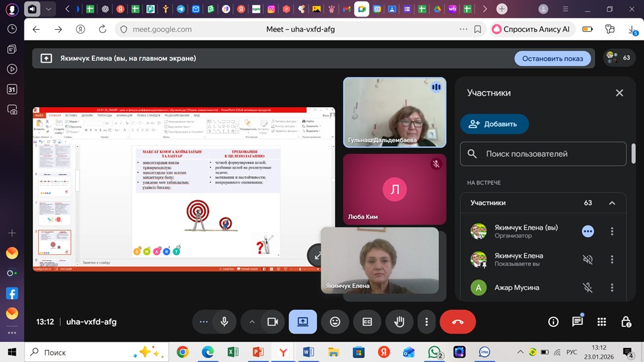Open audio settings dots beside microphone
The width and height of the screenshot is (644, 362).
click(x=204, y=322)
